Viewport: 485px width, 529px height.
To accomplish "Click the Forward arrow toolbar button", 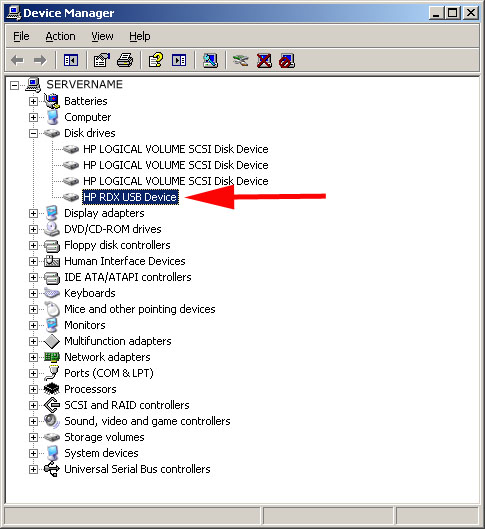I will tap(40, 61).
